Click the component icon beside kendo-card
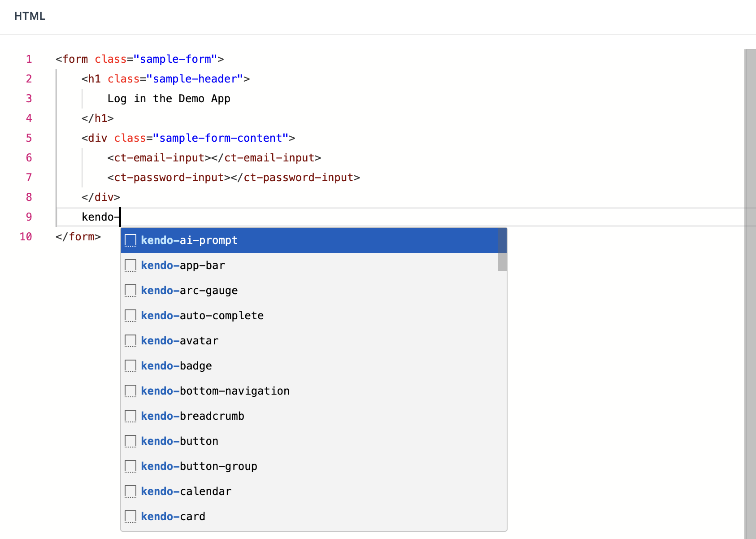Screen dimensions: 756x539 130,516
